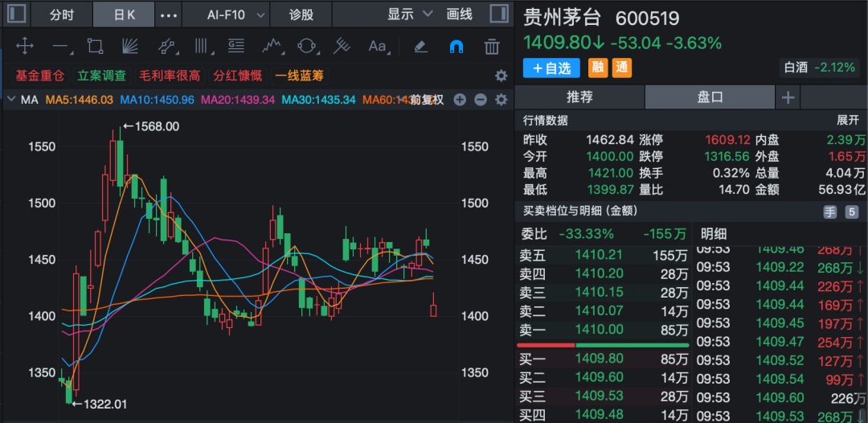
Task: Select the rectangle drawing tool
Action: 95,47
